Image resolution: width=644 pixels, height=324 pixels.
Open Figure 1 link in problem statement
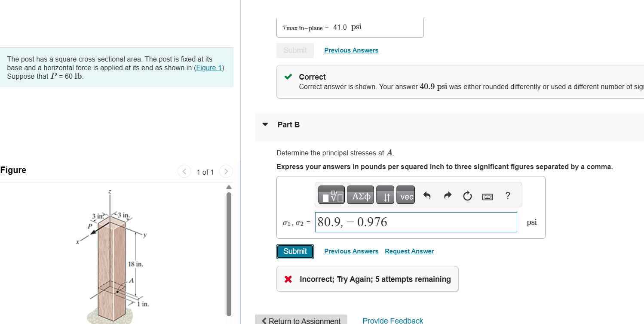[209, 68]
